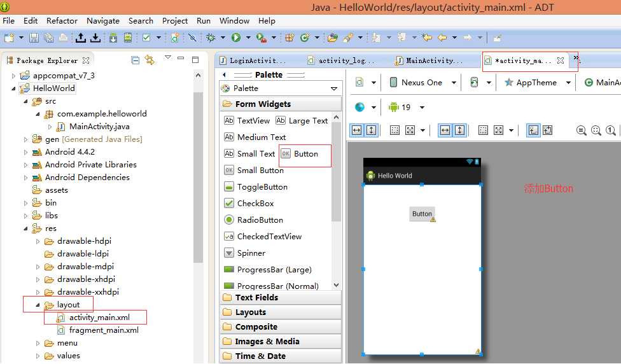Click the Search flashlight toolbar icon
The image size is (621, 364).
pos(348,38)
